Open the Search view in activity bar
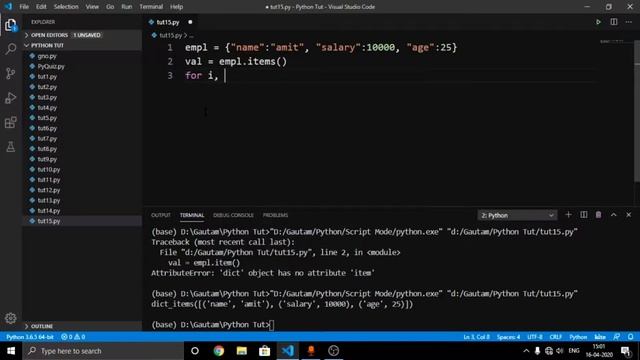The height and width of the screenshot is (360, 640). click(11, 49)
